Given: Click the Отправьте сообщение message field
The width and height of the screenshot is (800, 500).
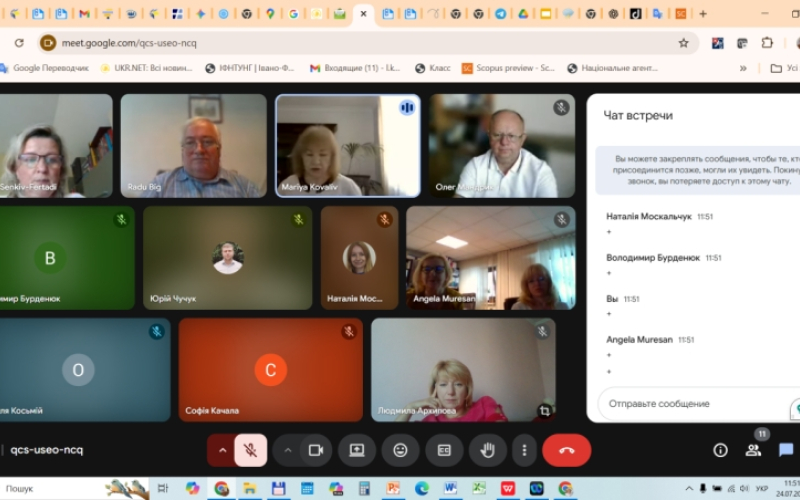Looking at the screenshot, I should pyautogui.click(x=699, y=404).
